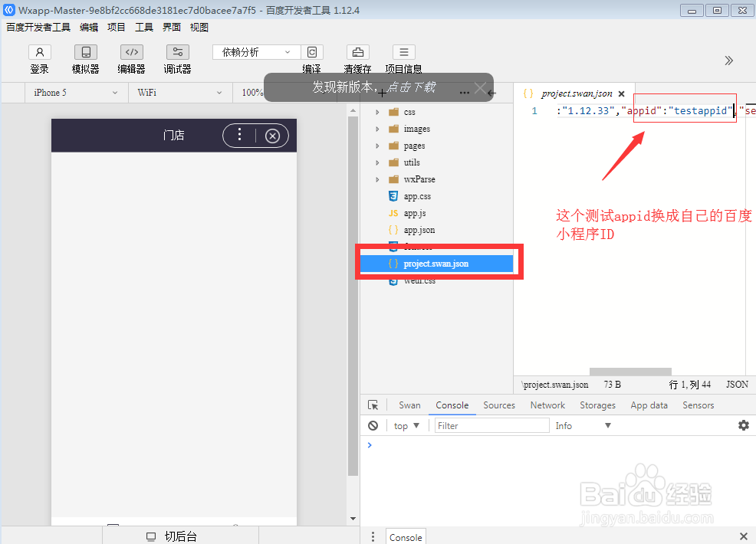Open the iPhone 5 device dropdown

click(74, 92)
